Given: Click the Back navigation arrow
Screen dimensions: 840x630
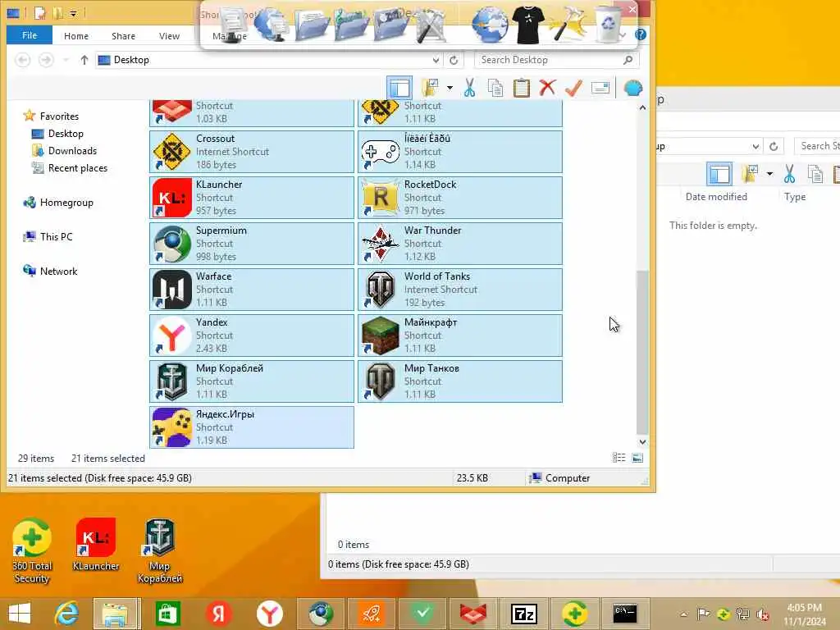Looking at the screenshot, I should 22,59.
